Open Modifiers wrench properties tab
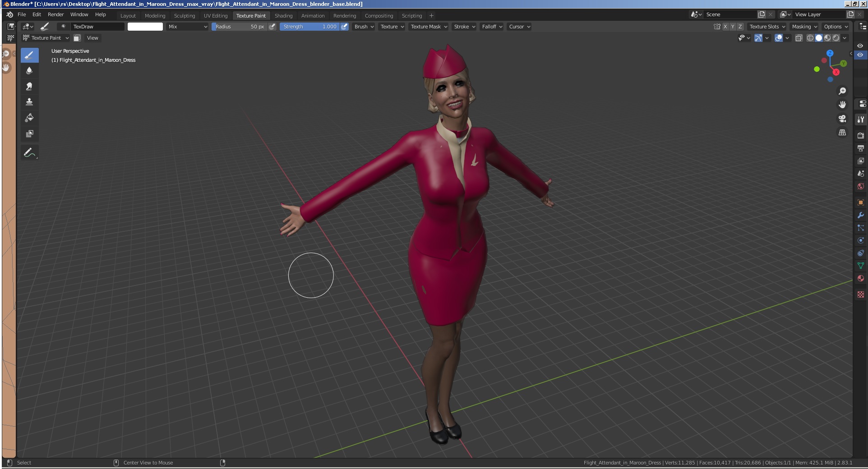868x469 pixels. [x=861, y=215]
